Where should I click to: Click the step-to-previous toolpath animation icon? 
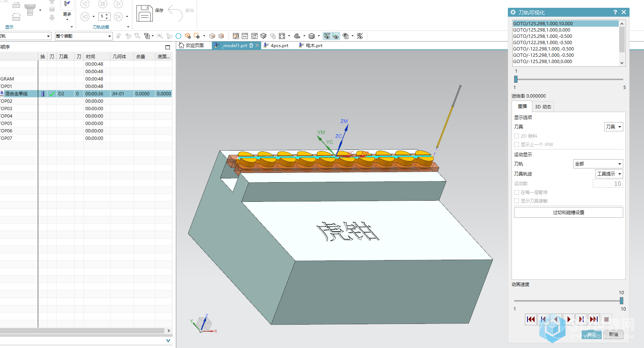(x=85, y=16)
